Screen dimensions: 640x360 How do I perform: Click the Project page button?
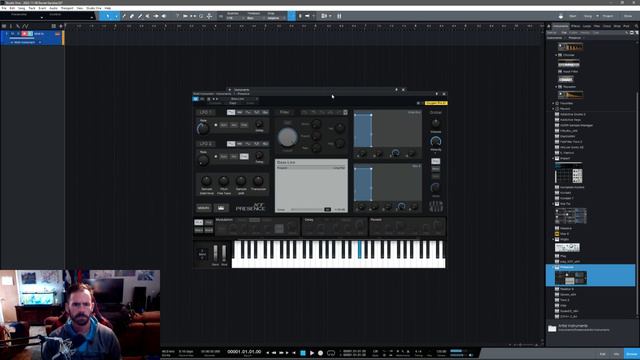(608, 16)
